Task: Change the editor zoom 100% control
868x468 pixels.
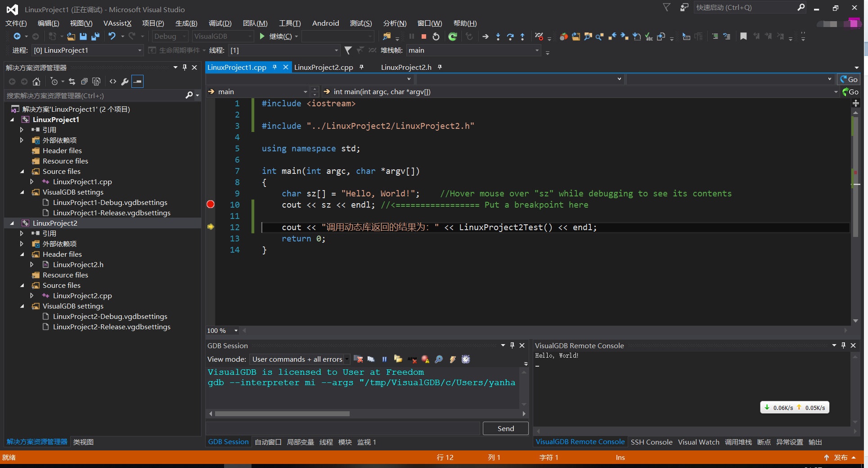Action: pos(221,330)
